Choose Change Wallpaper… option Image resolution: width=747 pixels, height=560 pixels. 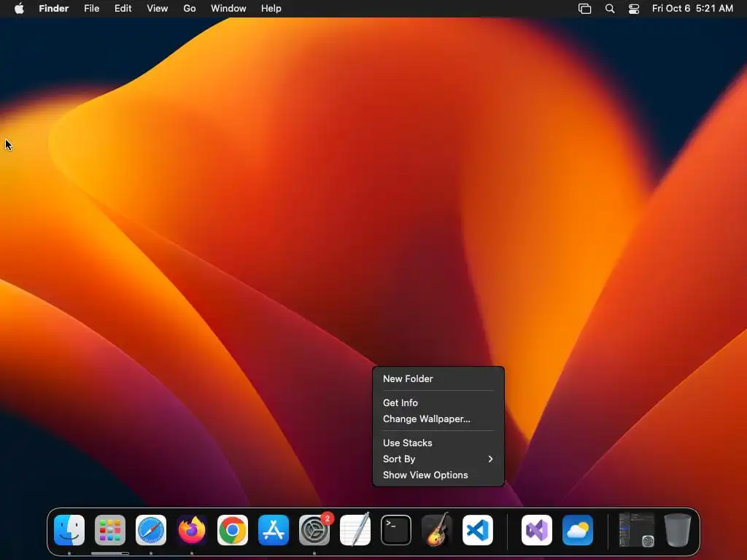[438, 419]
